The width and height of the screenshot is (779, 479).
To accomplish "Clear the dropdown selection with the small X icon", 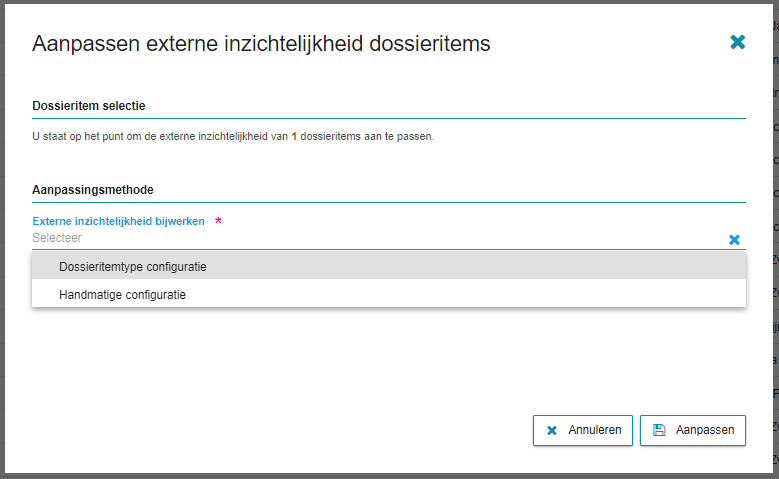I will coord(734,240).
